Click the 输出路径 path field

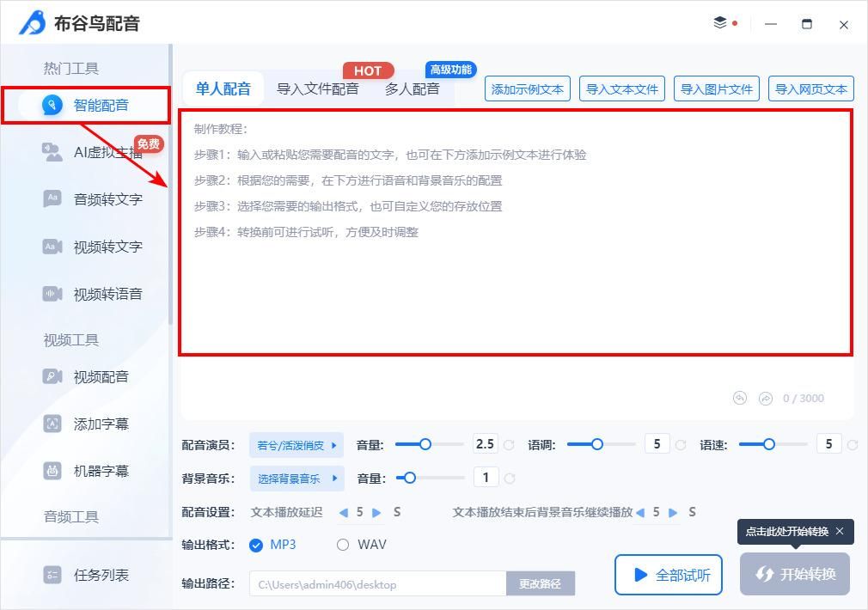pos(378,584)
